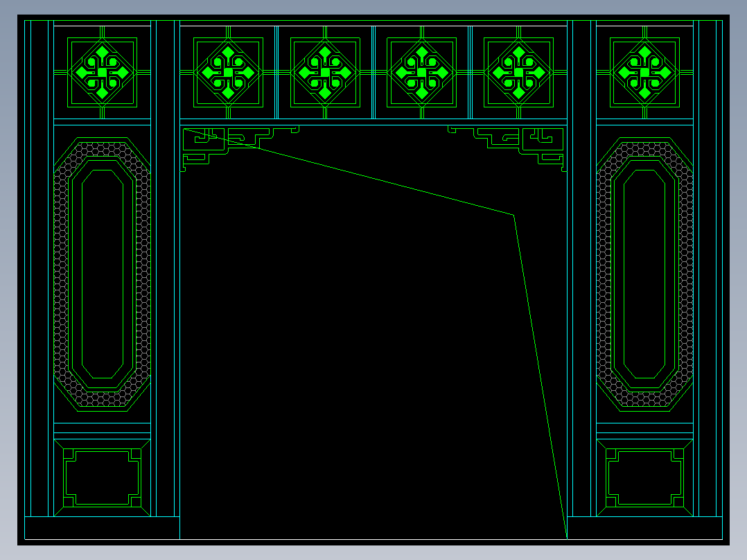Click the left fretwork corner bracket

(240, 149)
